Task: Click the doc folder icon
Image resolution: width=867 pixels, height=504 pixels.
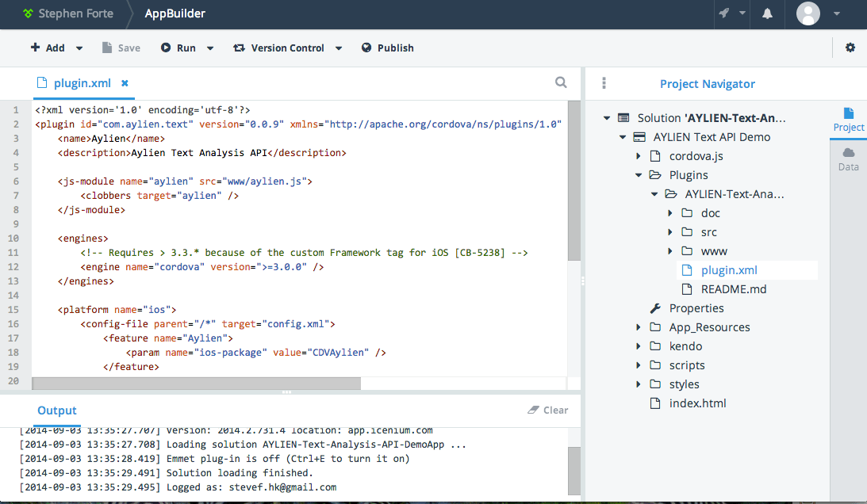Action: point(687,212)
